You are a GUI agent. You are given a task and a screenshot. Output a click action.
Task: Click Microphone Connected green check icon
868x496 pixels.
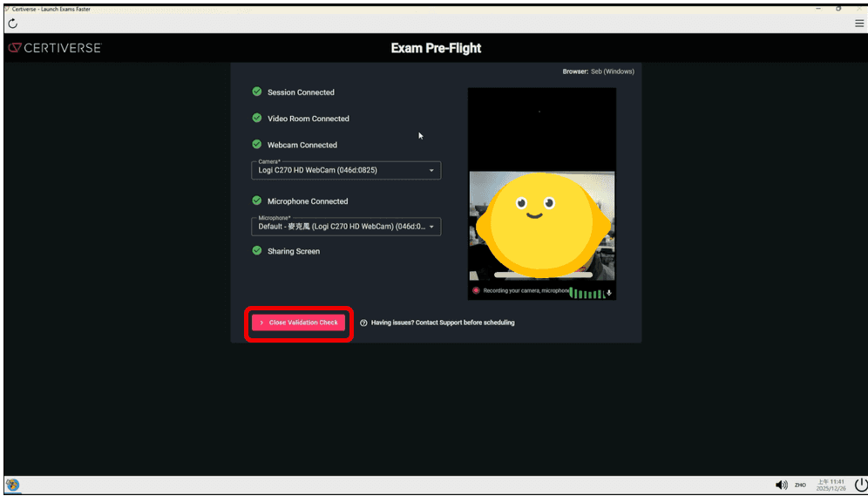[257, 200]
